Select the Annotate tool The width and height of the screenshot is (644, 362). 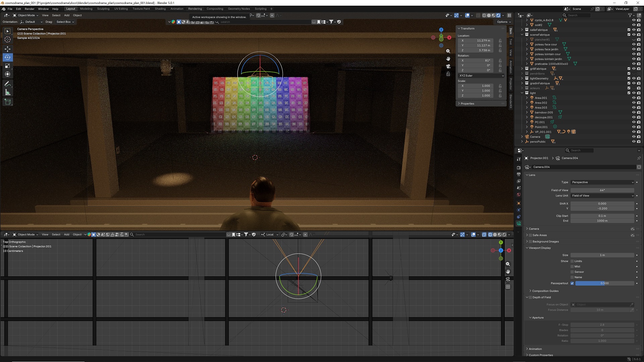pos(7,84)
